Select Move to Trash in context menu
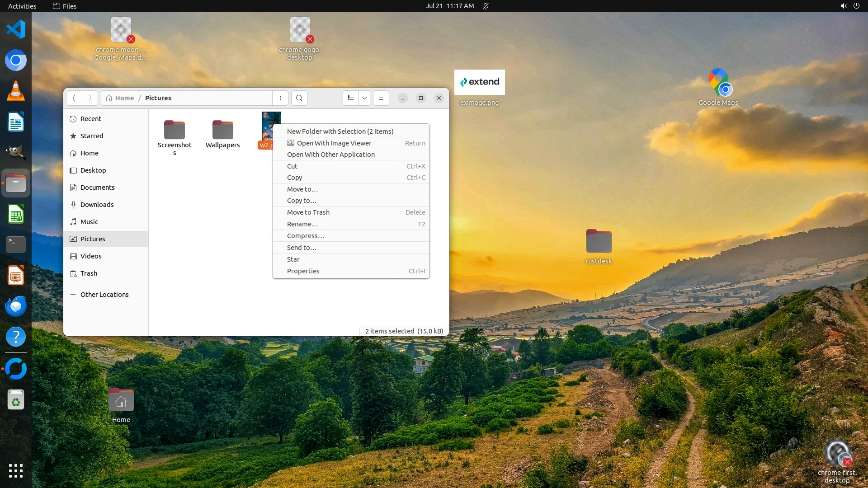The height and width of the screenshot is (488, 868). (x=308, y=212)
